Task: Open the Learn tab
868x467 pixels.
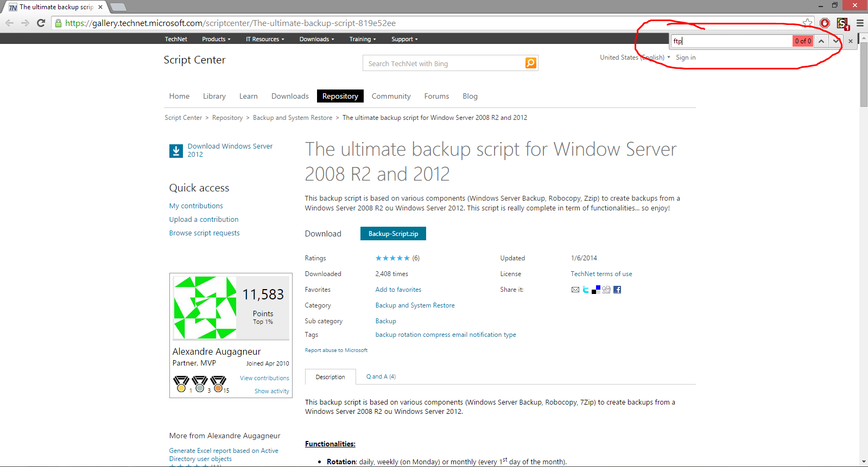Action: click(x=249, y=96)
